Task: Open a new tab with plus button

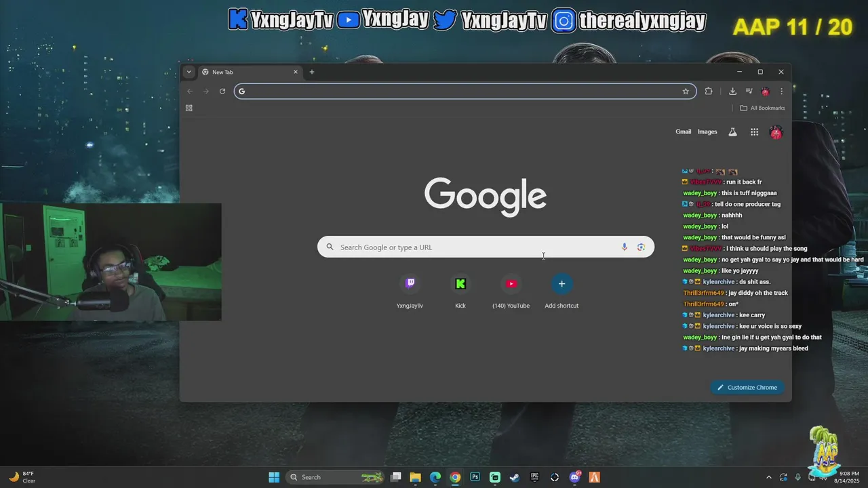Action: 312,72
